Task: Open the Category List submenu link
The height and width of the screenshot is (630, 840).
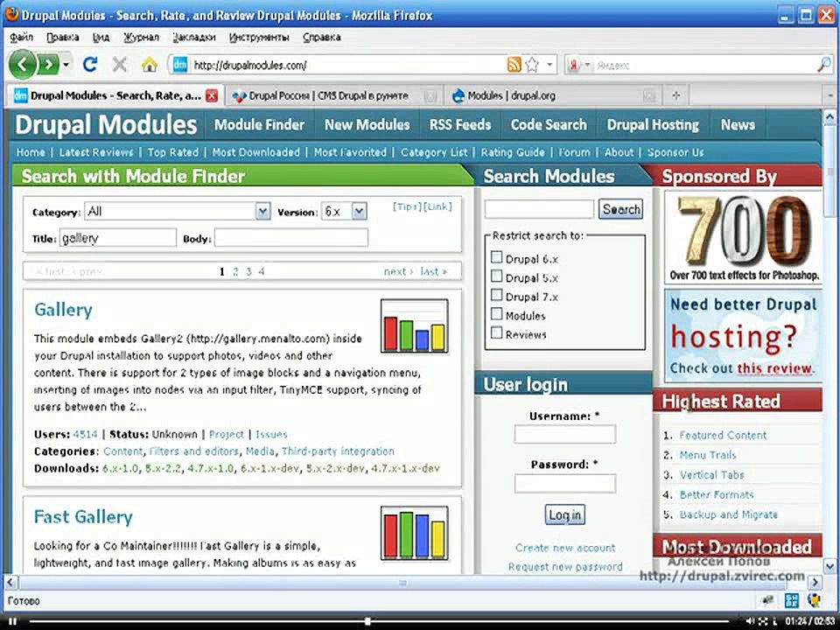Action: (434, 152)
